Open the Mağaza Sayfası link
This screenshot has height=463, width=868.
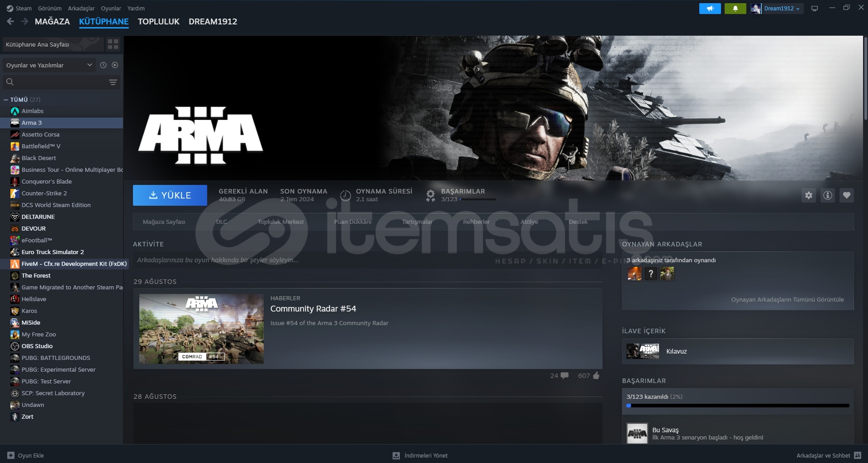[x=164, y=222]
